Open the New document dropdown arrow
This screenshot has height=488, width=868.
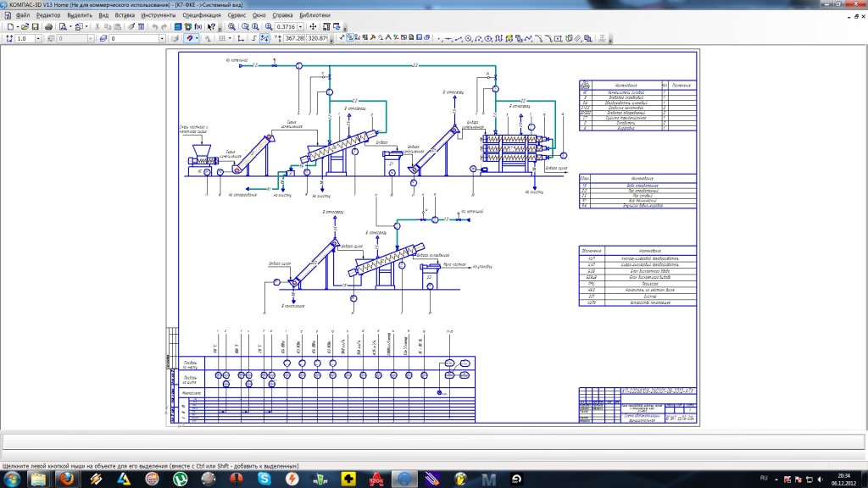tap(18, 26)
